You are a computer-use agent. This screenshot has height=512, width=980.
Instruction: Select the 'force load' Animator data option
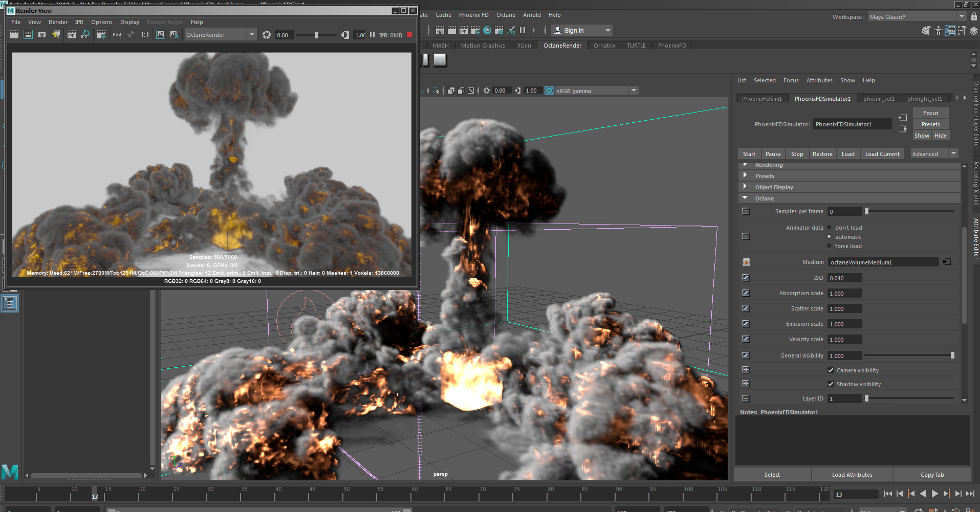click(829, 246)
